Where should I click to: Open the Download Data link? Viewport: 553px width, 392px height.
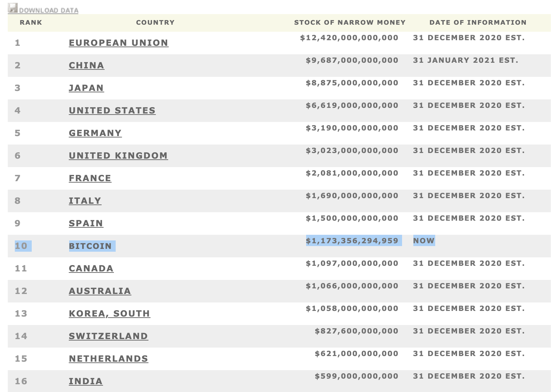[x=49, y=10]
